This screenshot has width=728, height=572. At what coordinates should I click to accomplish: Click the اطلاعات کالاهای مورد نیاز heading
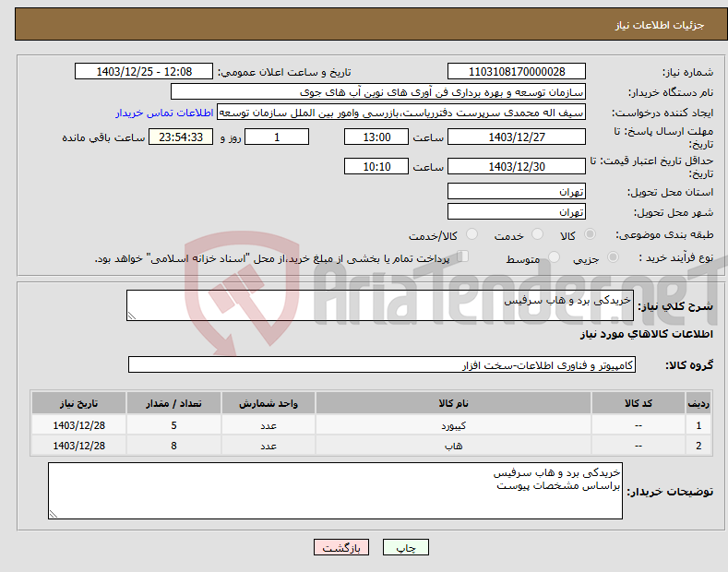646,334
